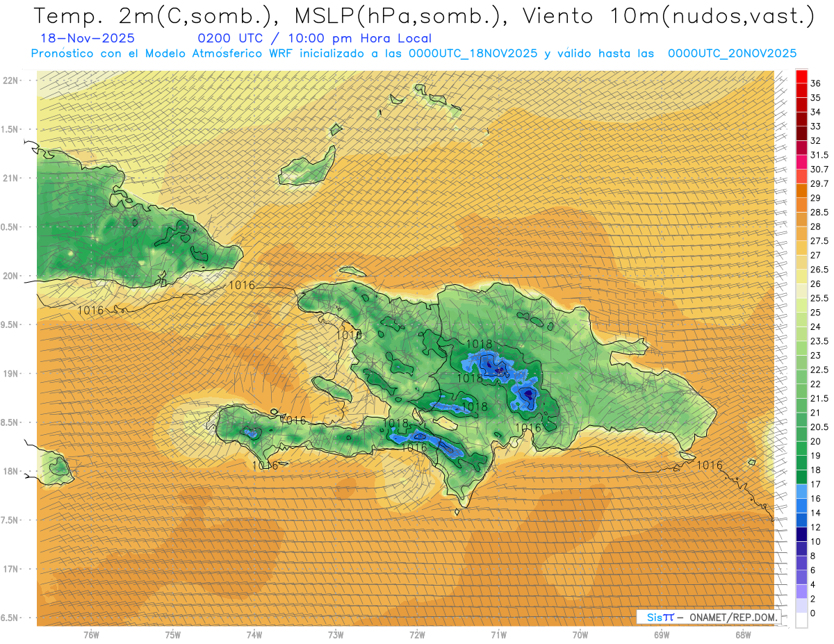Click the bright red swatch topping the color scale
This screenshot has width=834, height=644.
[x=801, y=76]
